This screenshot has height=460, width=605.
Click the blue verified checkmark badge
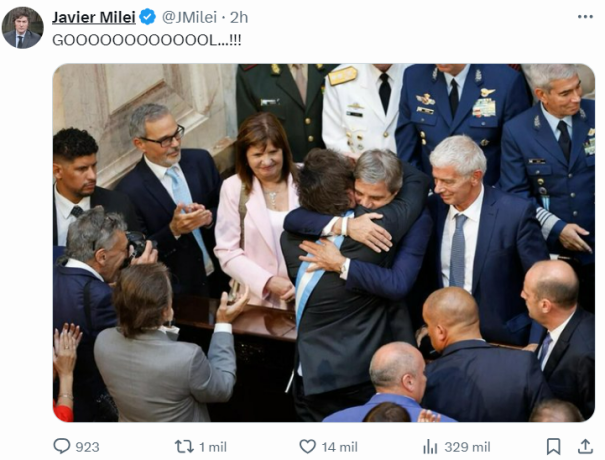point(147,17)
